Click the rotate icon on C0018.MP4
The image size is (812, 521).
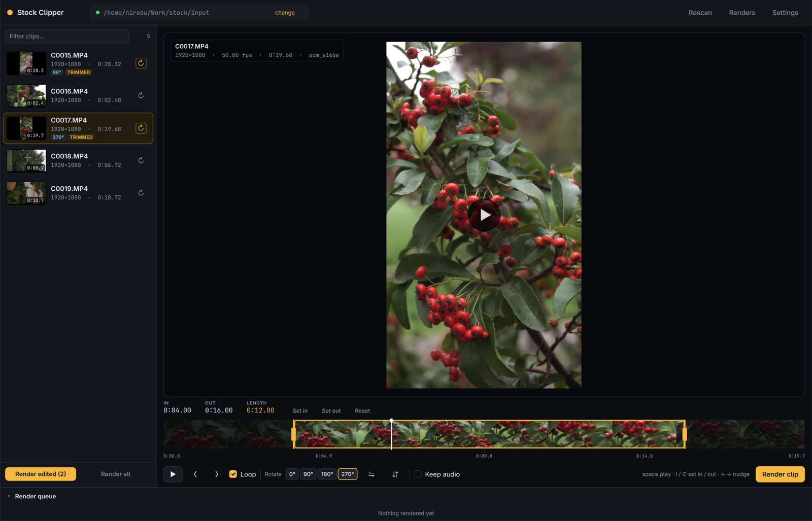pyautogui.click(x=141, y=160)
